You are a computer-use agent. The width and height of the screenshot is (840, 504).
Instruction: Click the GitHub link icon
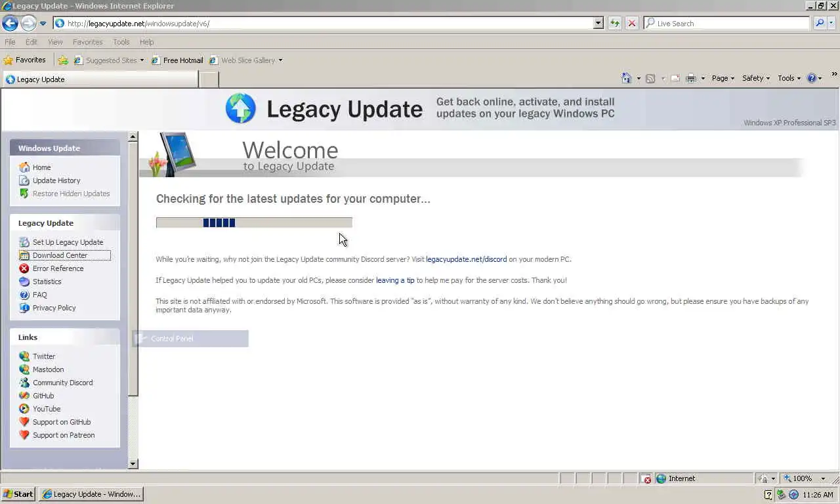point(24,396)
